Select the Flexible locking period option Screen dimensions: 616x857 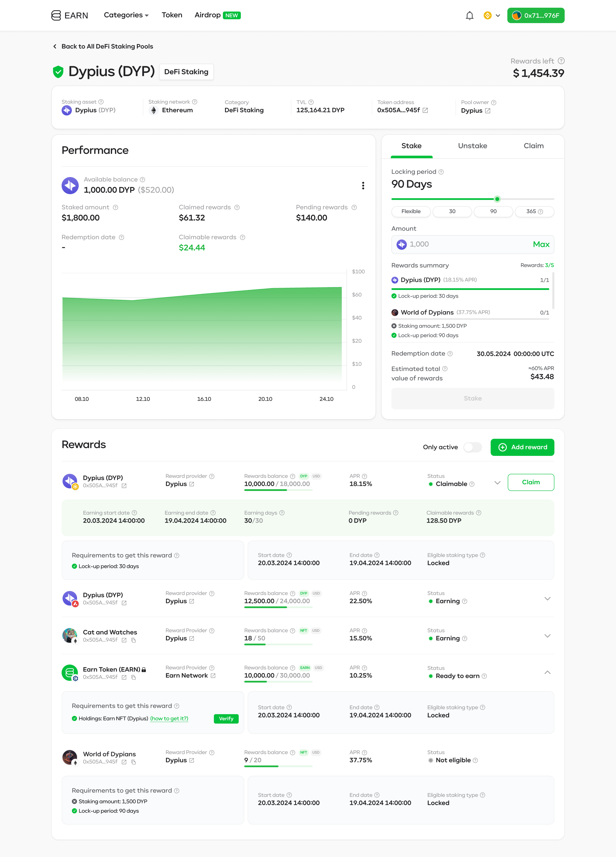coord(411,212)
